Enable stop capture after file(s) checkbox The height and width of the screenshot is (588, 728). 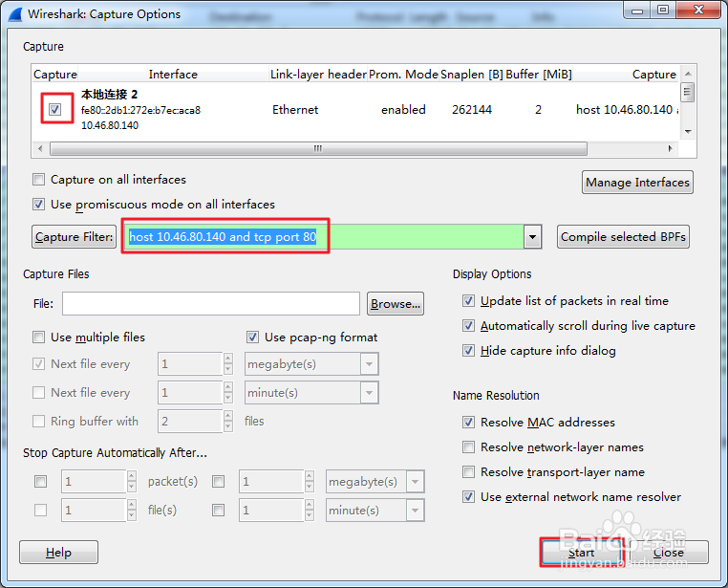(40, 510)
